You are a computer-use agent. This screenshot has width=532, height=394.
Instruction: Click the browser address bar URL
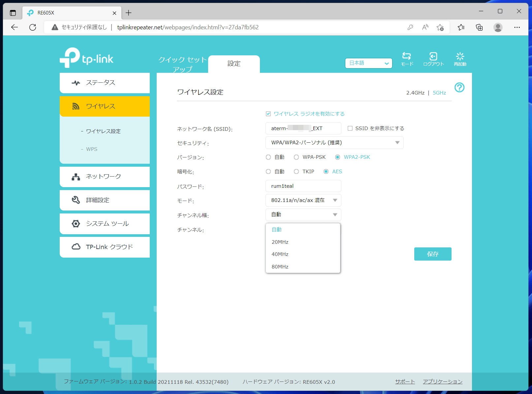pyautogui.click(x=188, y=27)
